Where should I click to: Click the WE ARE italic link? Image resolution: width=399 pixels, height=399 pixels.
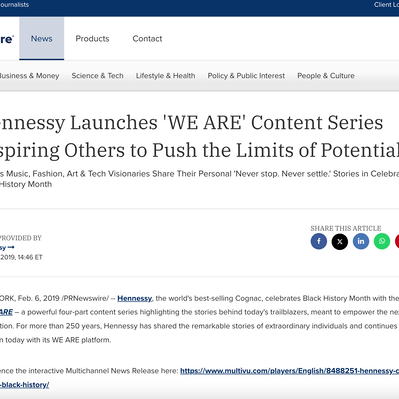(x=6, y=312)
